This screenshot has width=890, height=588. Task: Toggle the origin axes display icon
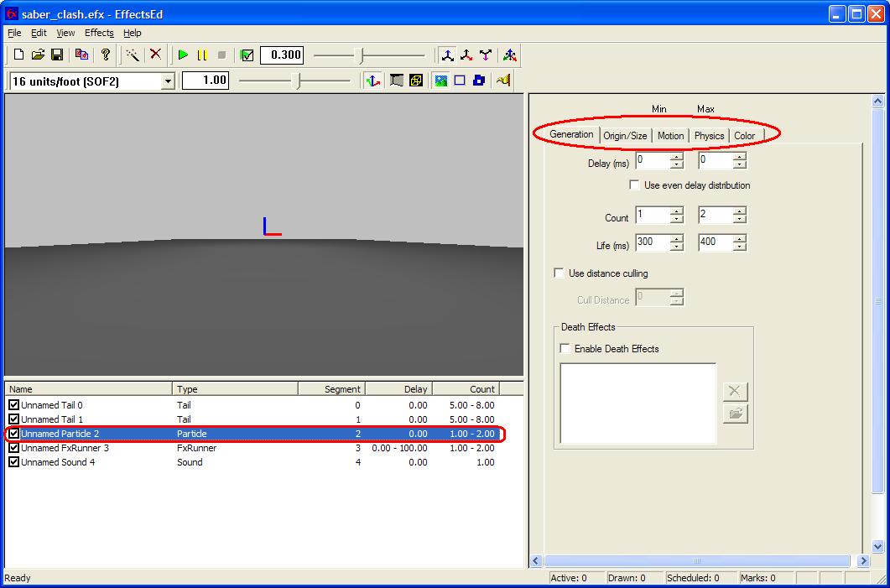click(372, 81)
